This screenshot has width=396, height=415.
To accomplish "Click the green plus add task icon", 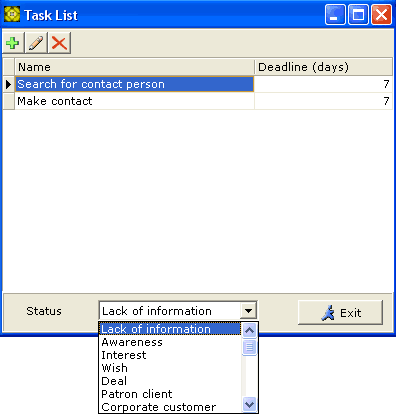I will (x=13, y=43).
